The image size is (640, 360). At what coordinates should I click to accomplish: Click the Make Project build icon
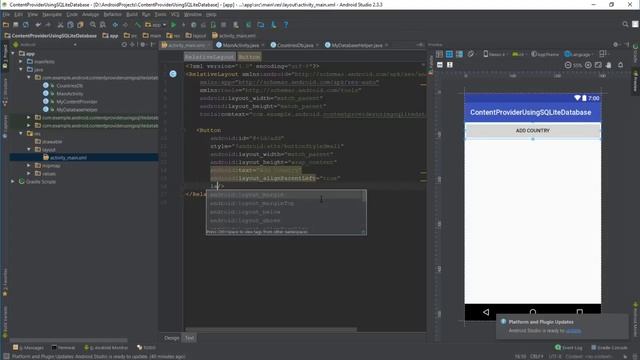(138, 25)
